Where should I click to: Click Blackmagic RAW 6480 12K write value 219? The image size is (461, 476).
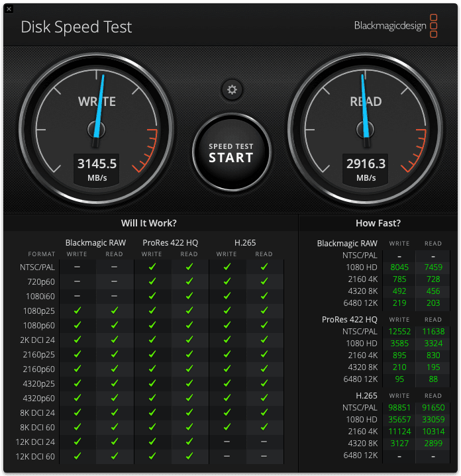pos(399,303)
